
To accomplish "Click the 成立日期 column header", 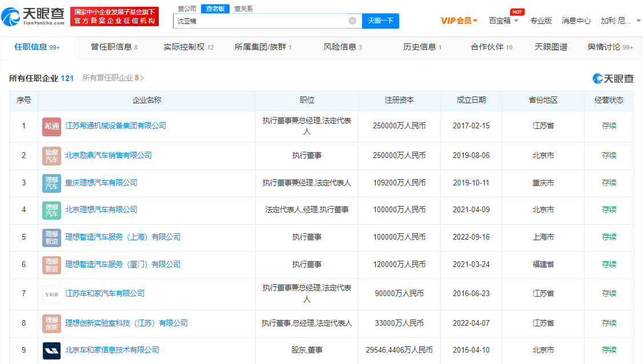I will tap(471, 100).
